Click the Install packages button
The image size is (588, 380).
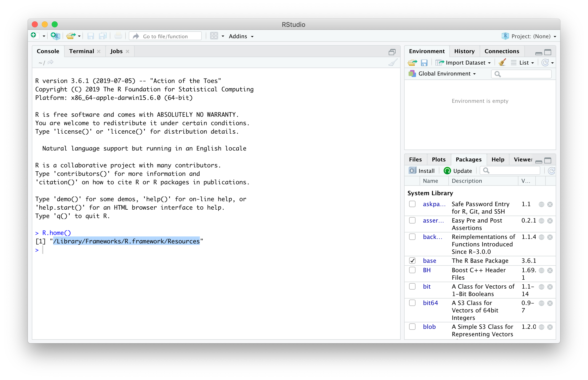[422, 171]
